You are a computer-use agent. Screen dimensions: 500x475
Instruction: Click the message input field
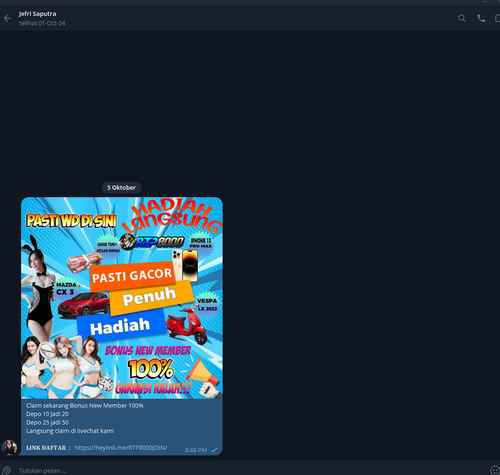[x=250, y=470]
